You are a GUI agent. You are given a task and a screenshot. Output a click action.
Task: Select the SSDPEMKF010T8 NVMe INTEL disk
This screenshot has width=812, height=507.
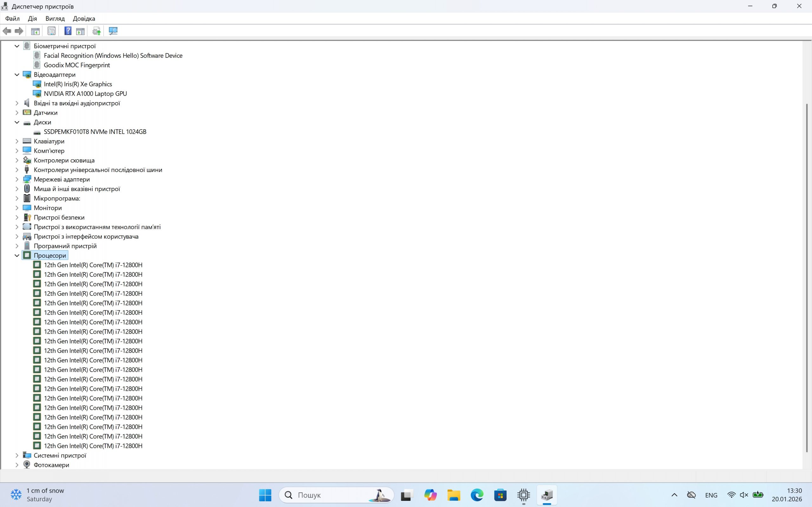(95, 132)
